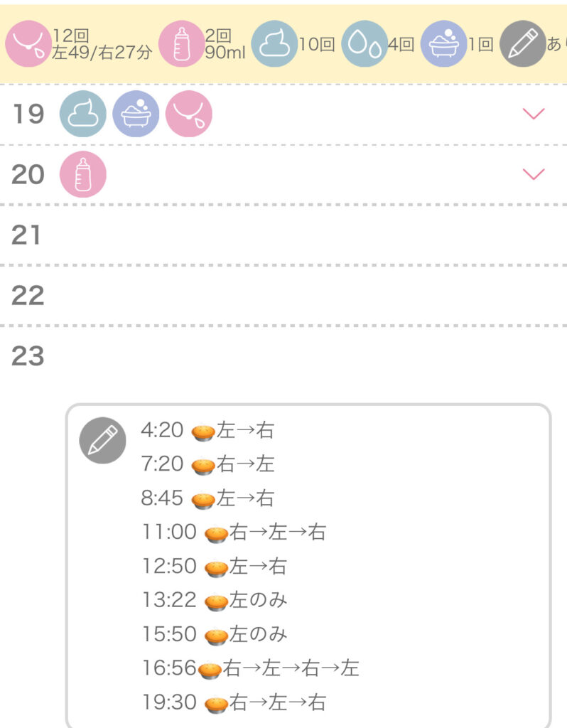The image size is (567, 728).
Task: Tap the breastfeeding icon in the 19 o'clock row
Action: point(189,114)
